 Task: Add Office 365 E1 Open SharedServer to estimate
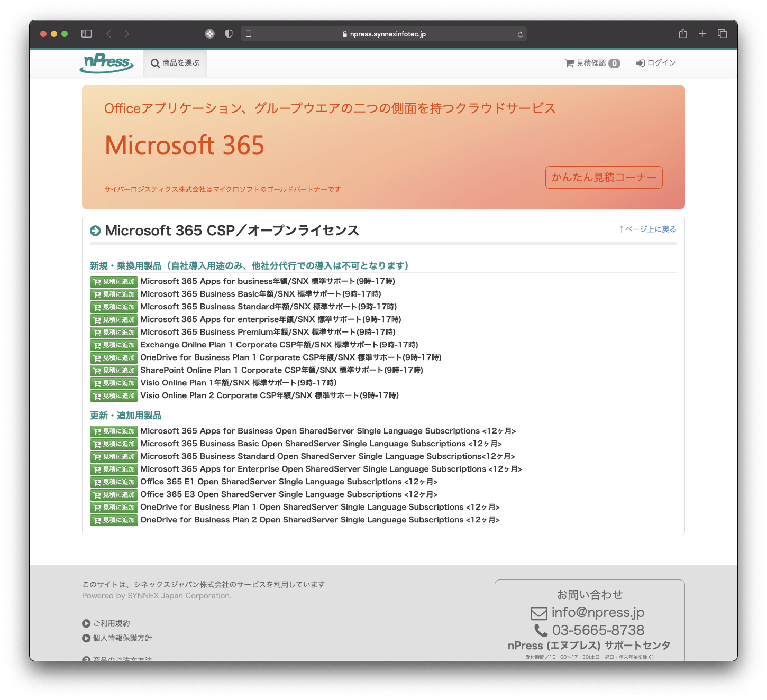pos(114,482)
